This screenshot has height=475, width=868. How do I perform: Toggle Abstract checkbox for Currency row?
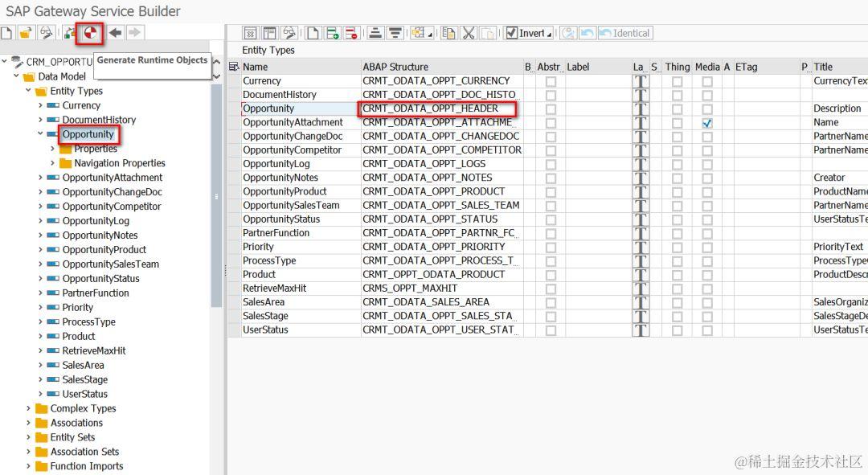pyautogui.click(x=551, y=81)
